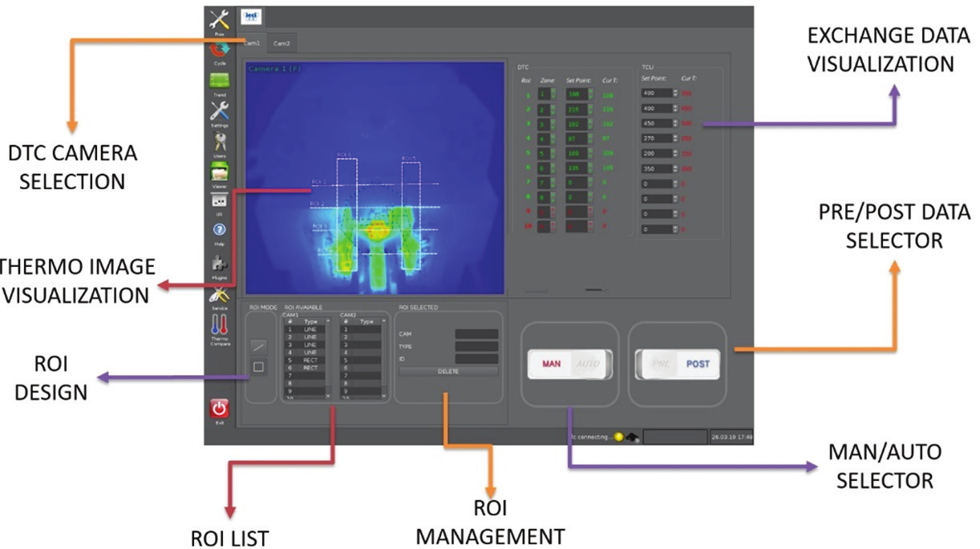Select the line ROI drawing mode
The height and width of the screenshot is (549, 980).
(257, 345)
